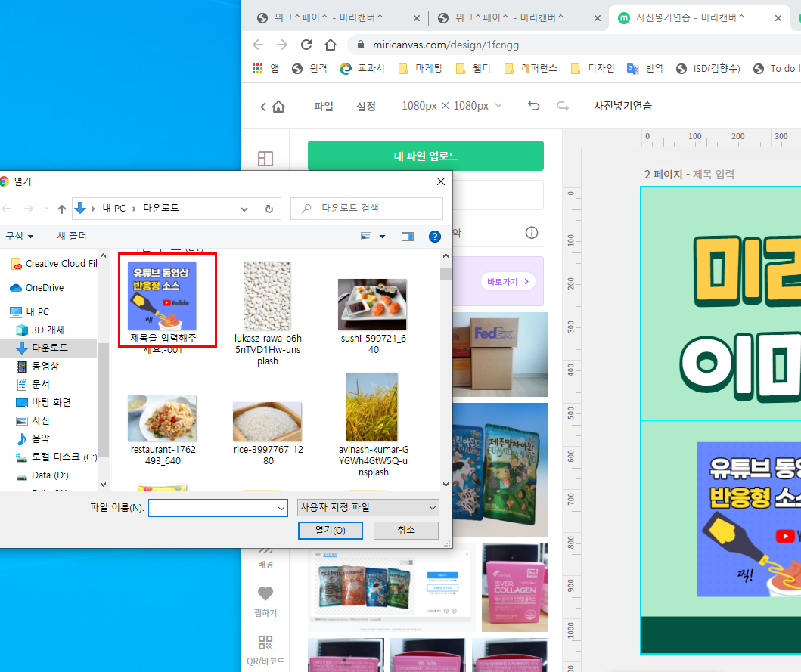Screen dimensions: 801x672
Task: Click the browser home icon
Action: coord(331,45)
